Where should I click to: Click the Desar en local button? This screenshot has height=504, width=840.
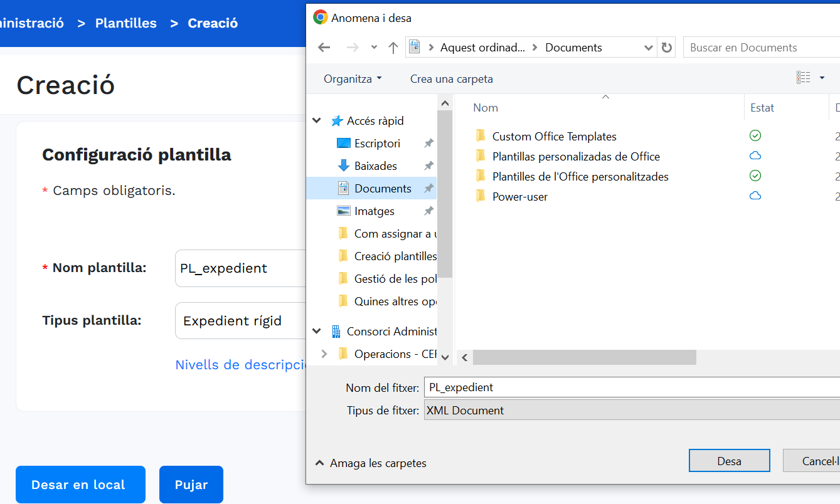click(80, 485)
